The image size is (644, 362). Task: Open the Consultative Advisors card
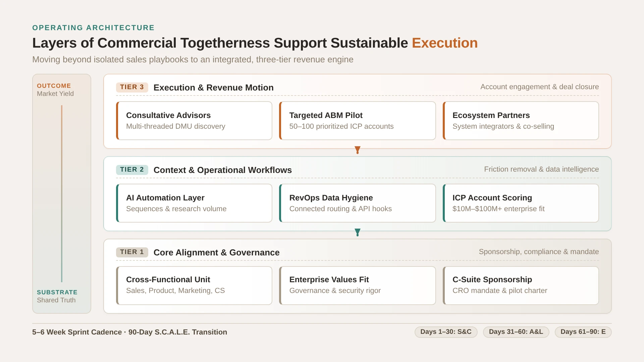tap(194, 121)
